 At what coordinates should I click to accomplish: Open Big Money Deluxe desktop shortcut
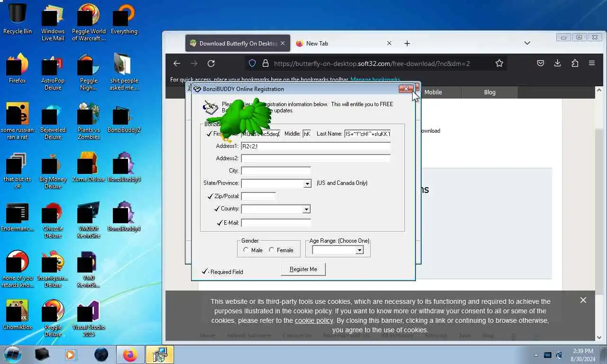[x=53, y=170]
